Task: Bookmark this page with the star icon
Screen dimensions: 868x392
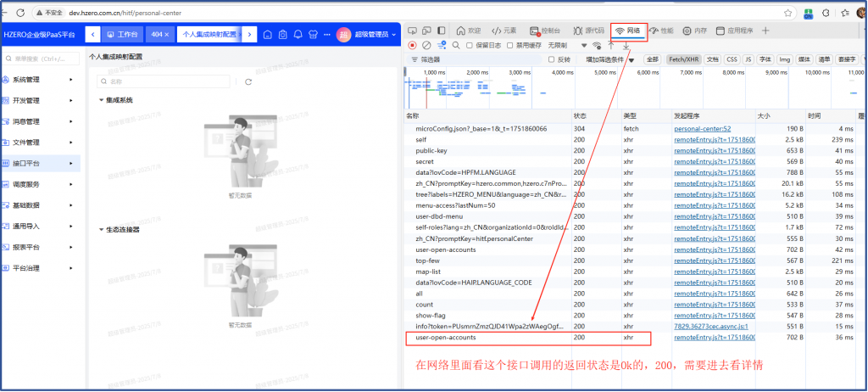Action: [x=787, y=13]
